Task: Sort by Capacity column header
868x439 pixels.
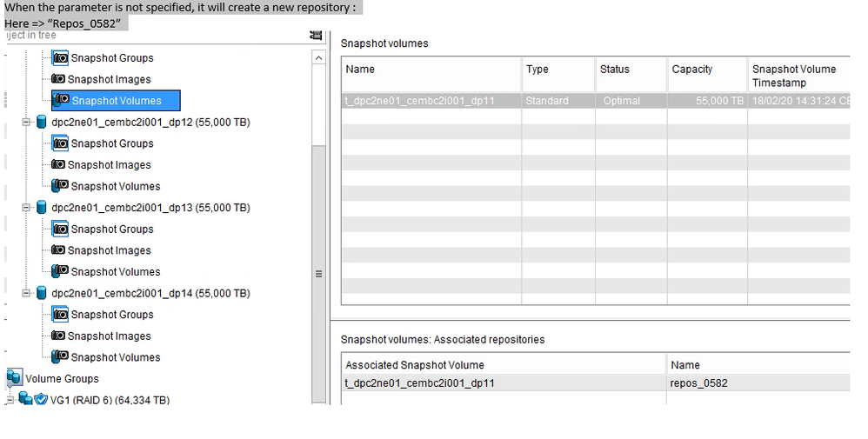Action: (707, 75)
